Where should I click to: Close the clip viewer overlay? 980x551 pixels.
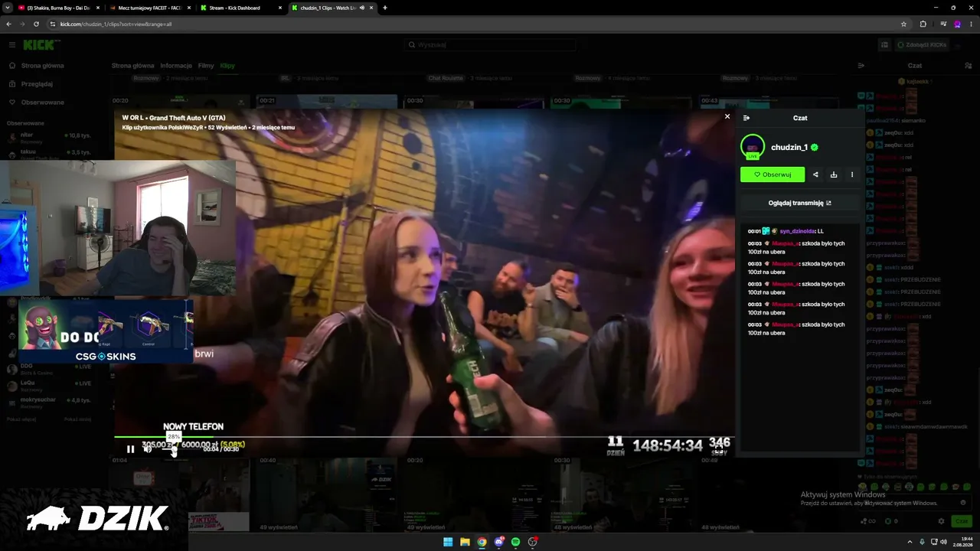point(727,116)
